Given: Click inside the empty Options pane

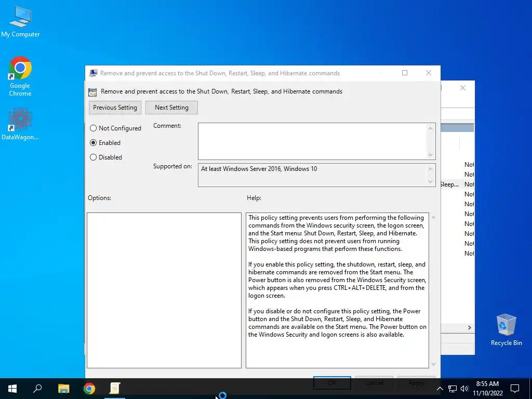Looking at the screenshot, I should [x=164, y=290].
